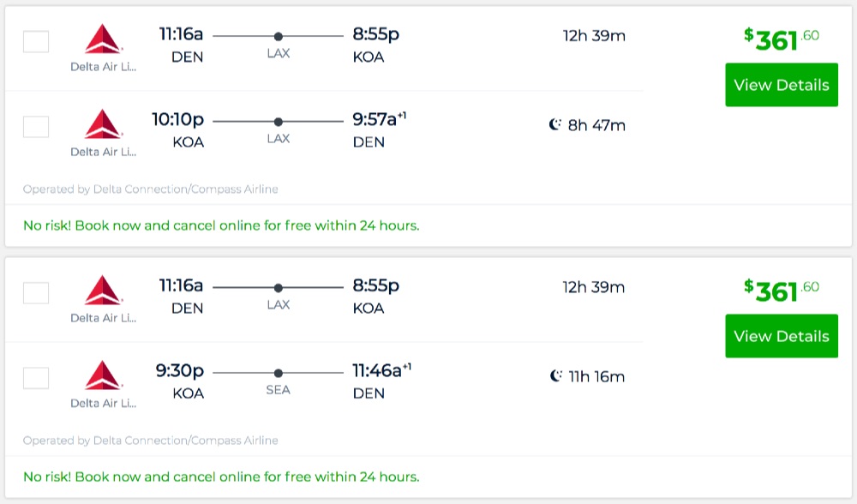Click the first result's free cancellation notice
857x504 pixels.
221,226
